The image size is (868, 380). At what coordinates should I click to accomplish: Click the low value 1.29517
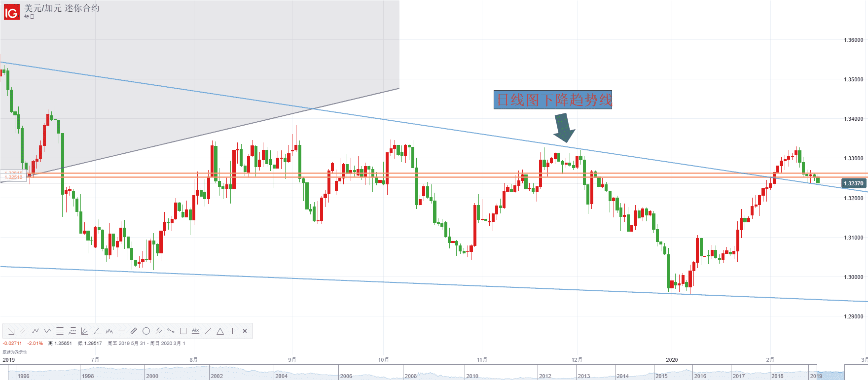[93, 344]
